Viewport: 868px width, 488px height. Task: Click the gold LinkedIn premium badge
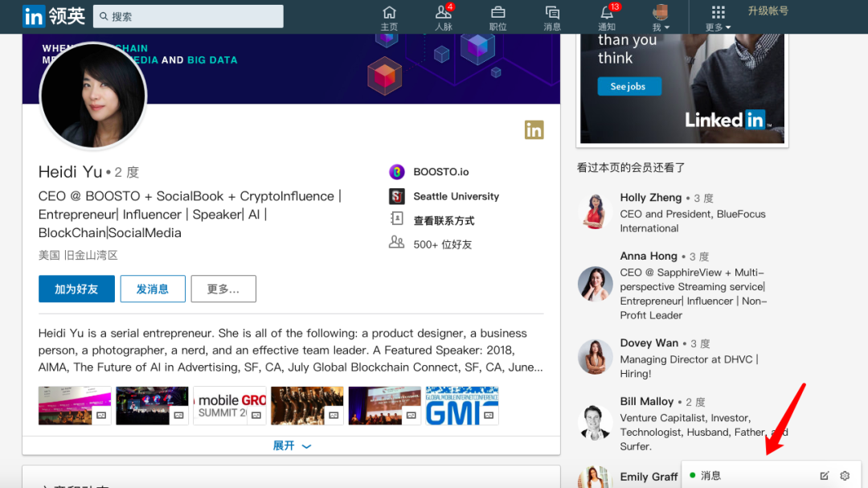(534, 130)
